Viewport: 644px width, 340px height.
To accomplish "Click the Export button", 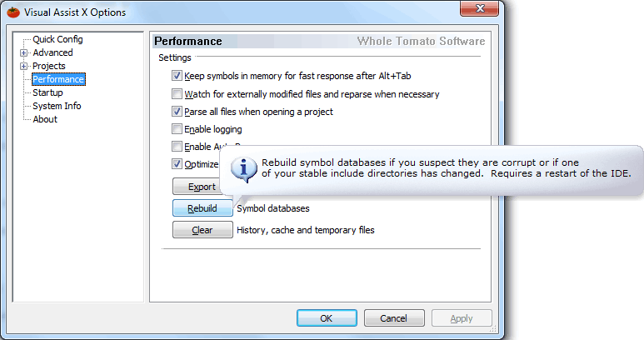I will coord(197,187).
